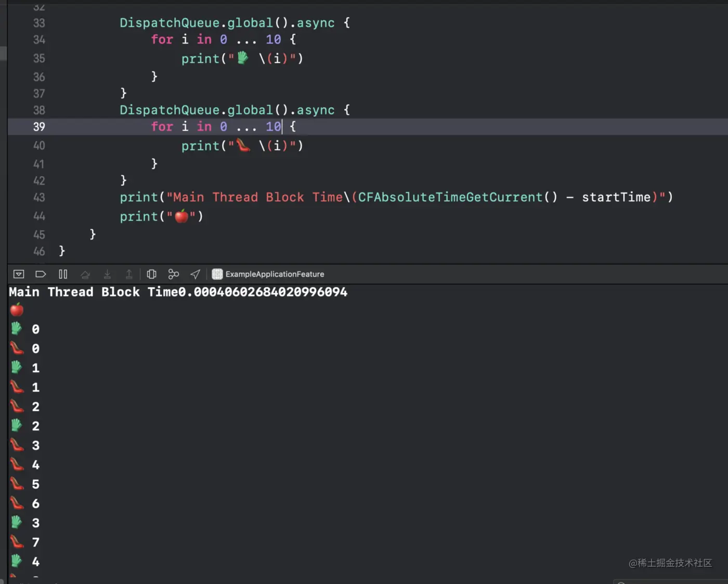Image resolution: width=728 pixels, height=584 pixels.
Task: Click the ExampleApplicationFeature app icon
Action: pyautogui.click(x=217, y=274)
